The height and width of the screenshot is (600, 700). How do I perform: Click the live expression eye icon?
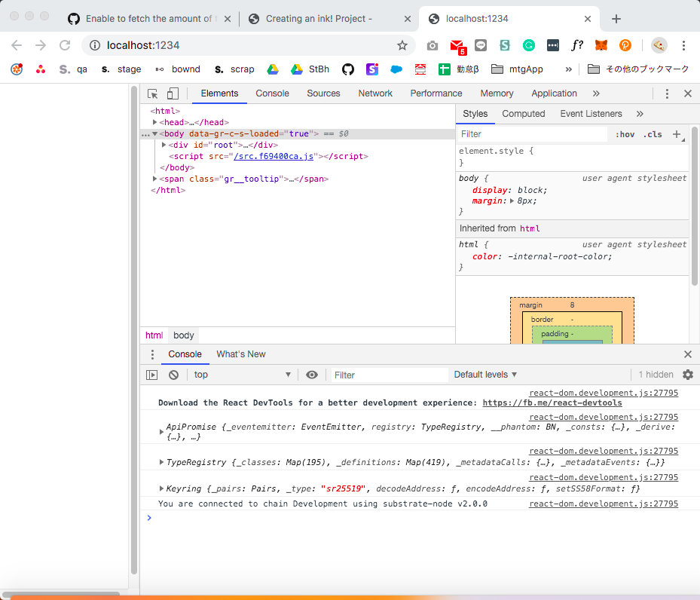(x=312, y=375)
